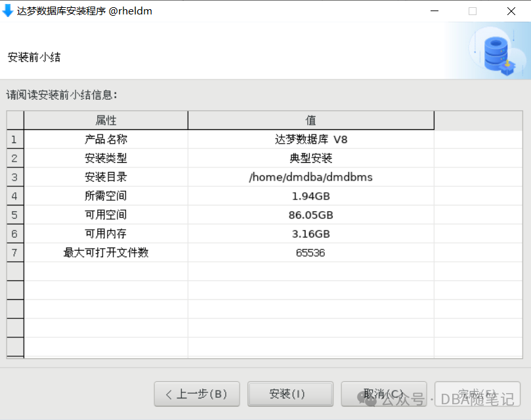Screen dimensions: 531x420
Task: Select row header number 2
Action: [x=15, y=158]
